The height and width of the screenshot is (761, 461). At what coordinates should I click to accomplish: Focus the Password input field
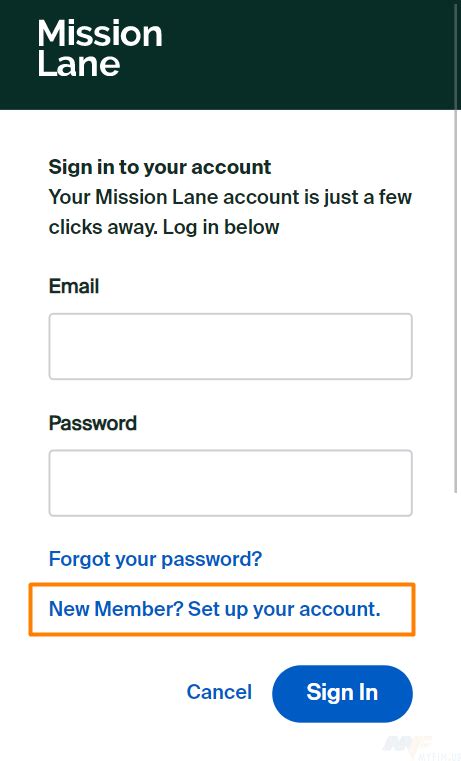click(230, 483)
